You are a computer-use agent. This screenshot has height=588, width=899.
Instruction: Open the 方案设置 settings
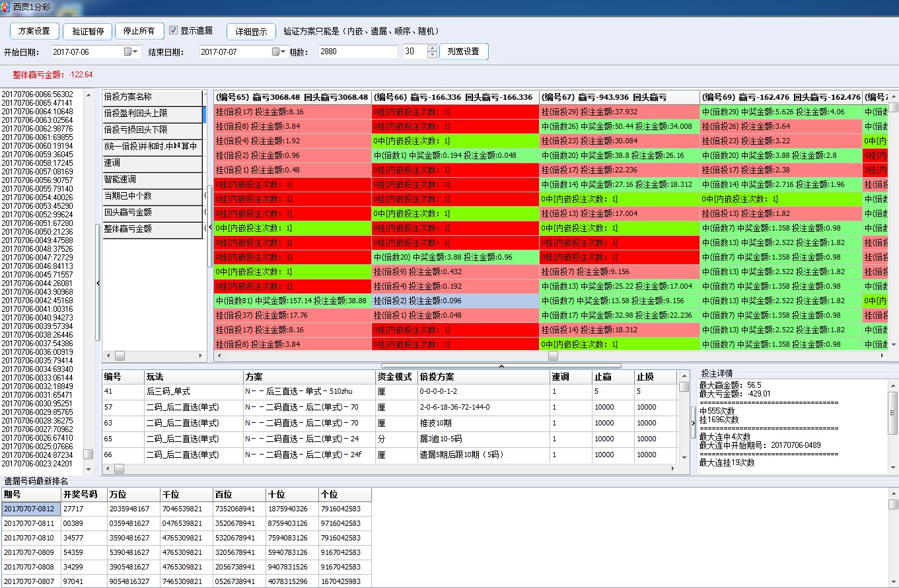[34, 31]
